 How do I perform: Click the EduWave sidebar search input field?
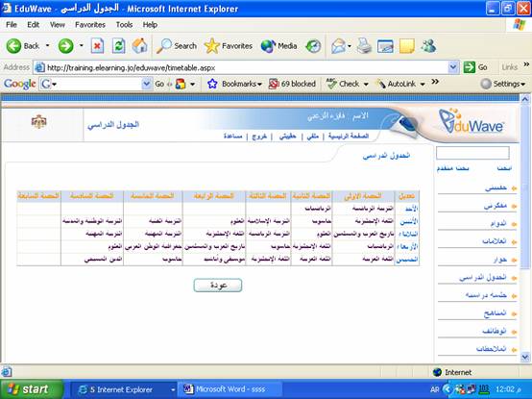[x=472, y=153]
